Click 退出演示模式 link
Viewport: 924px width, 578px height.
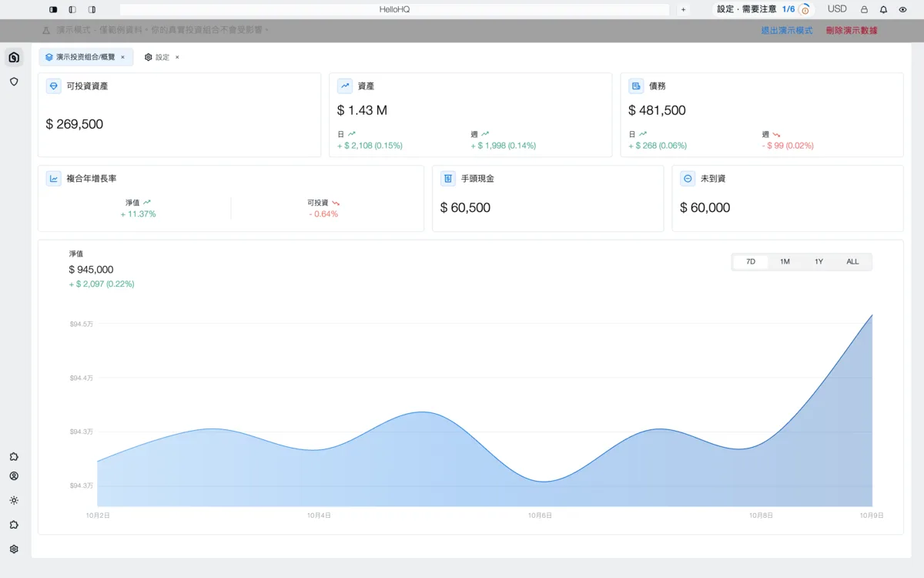[787, 31]
